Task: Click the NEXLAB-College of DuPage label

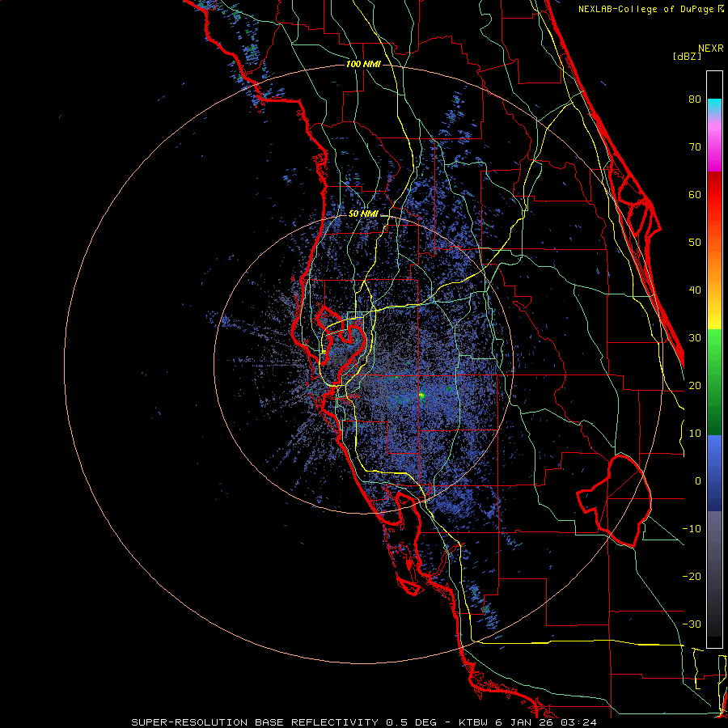Action: (646, 9)
